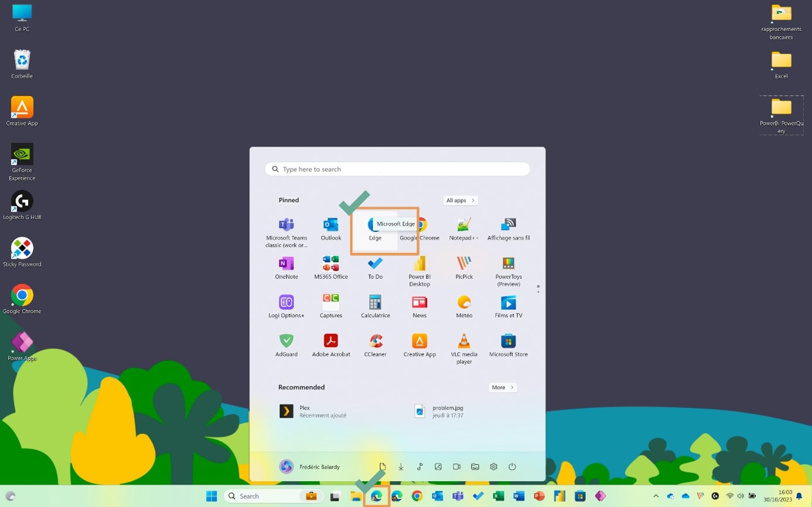Open File Explorer from the taskbar
Image resolution: width=812 pixels, height=507 pixels.
tap(356, 496)
